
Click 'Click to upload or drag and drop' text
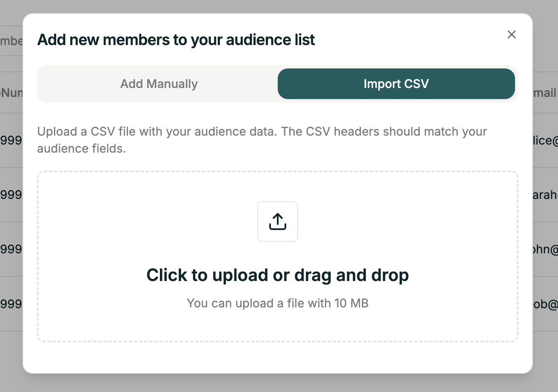(x=278, y=275)
